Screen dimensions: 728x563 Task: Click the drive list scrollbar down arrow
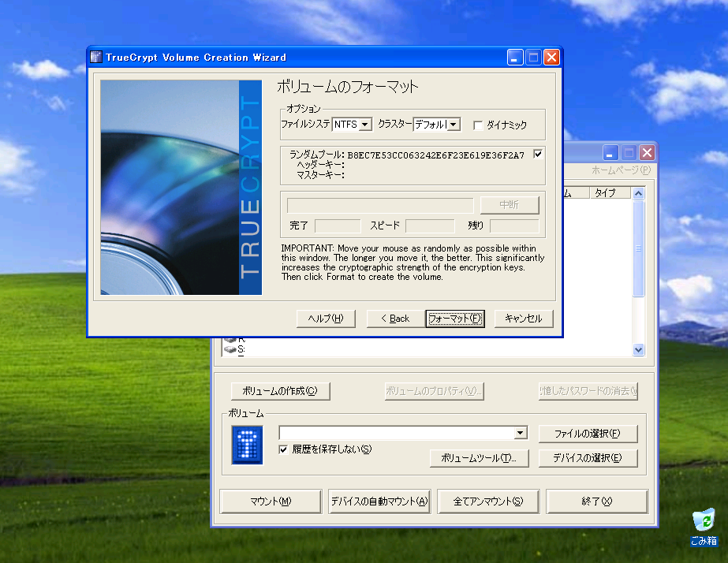638,350
